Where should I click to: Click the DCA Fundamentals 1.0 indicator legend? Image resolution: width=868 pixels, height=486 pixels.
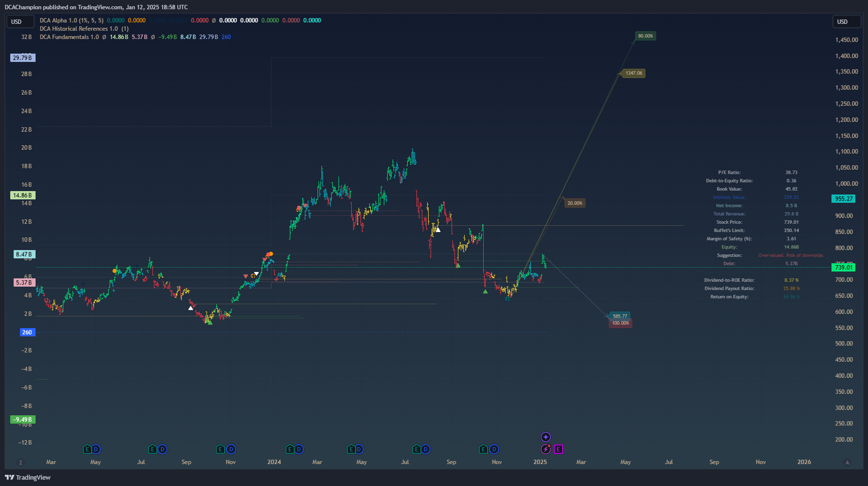[x=69, y=37]
